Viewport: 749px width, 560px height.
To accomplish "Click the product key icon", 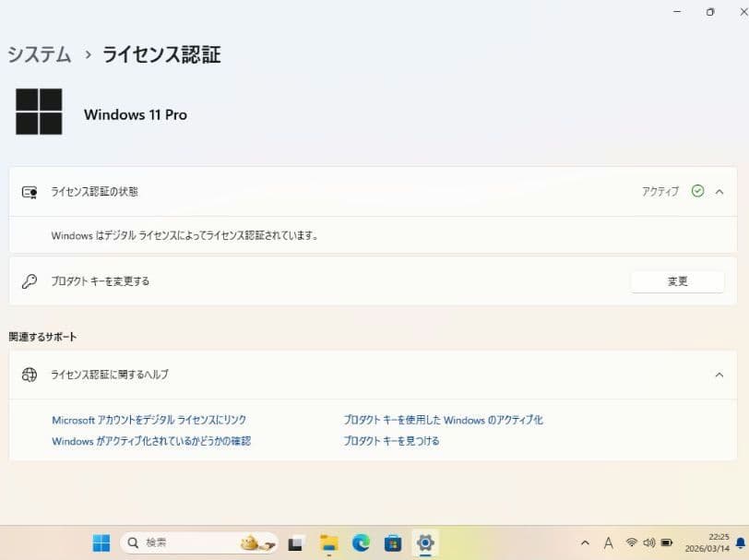I will pyautogui.click(x=30, y=281).
